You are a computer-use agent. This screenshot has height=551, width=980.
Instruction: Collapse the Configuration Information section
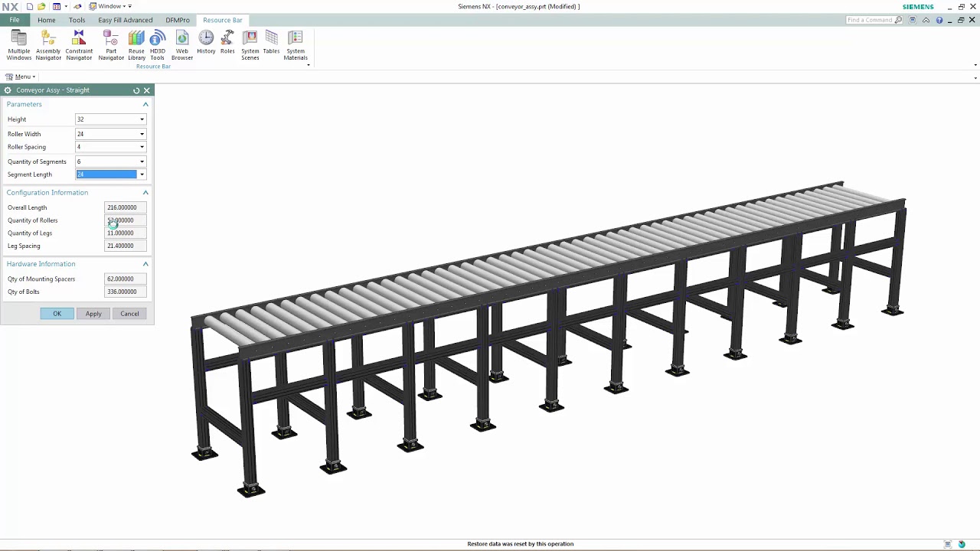pyautogui.click(x=145, y=193)
